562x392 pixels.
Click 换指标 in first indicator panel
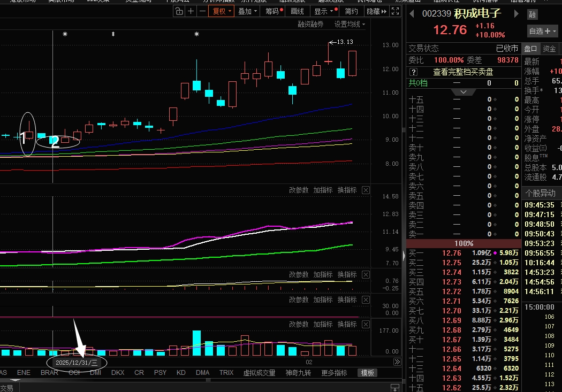click(347, 190)
